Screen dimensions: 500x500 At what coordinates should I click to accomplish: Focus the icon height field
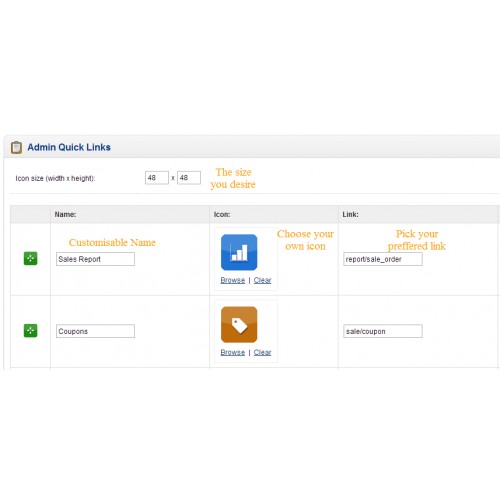[x=189, y=178]
